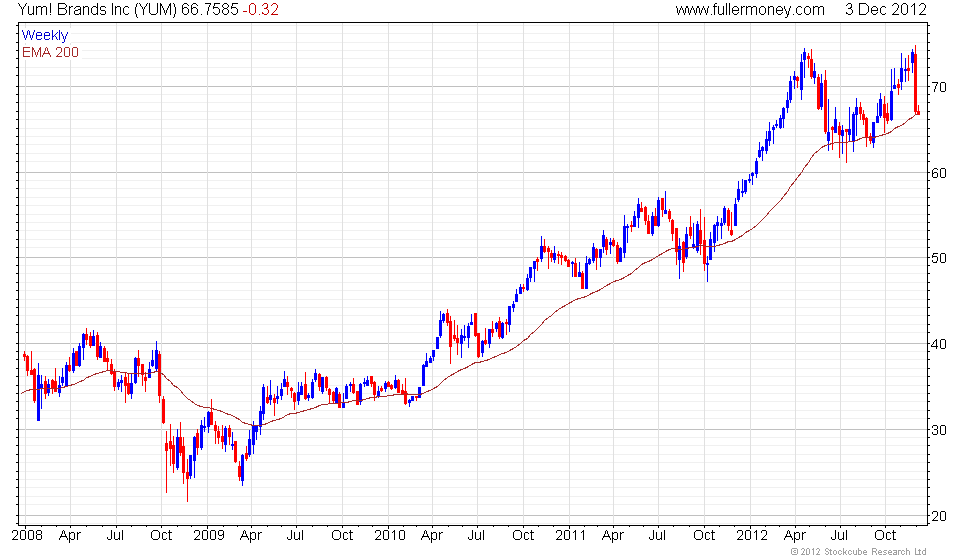Click the 'Yum! Brands Inc (YUM)' chart title
980x560 pixels.
(x=98, y=9)
